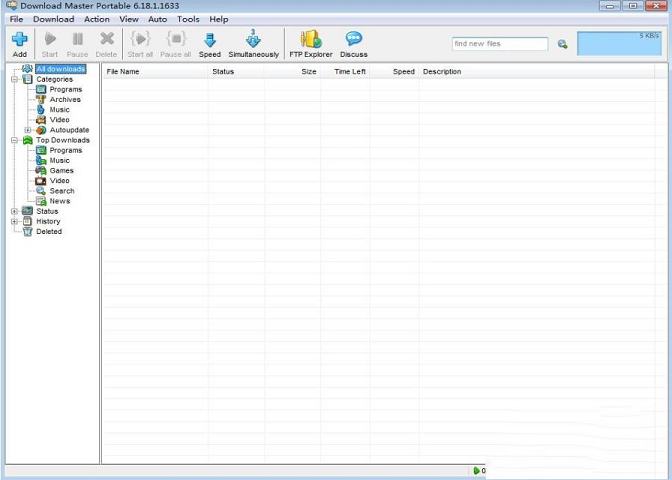Screen dimensions: 672x480
Task: Collapse the Categories tree node
Action: 14,79
